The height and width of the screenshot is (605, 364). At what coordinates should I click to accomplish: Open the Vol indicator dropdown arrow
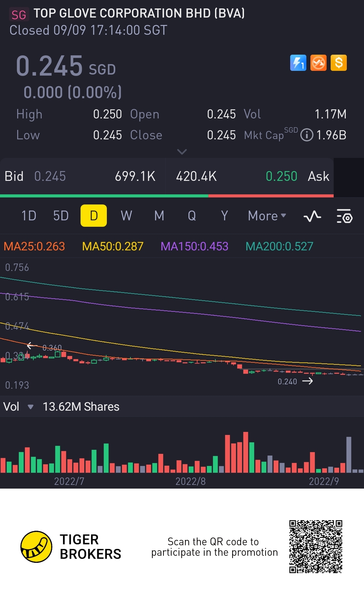coord(30,407)
